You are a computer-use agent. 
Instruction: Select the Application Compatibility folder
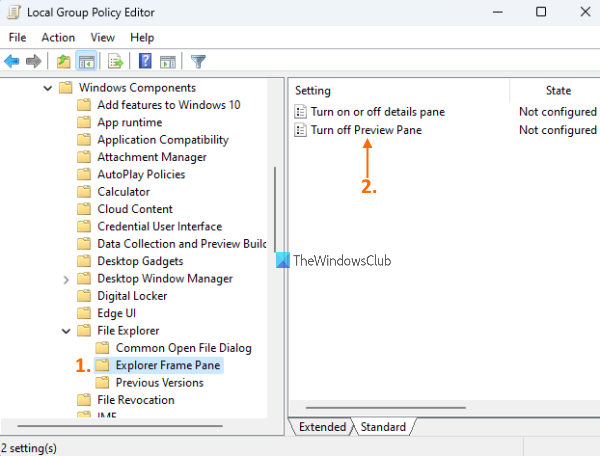[x=163, y=140]
